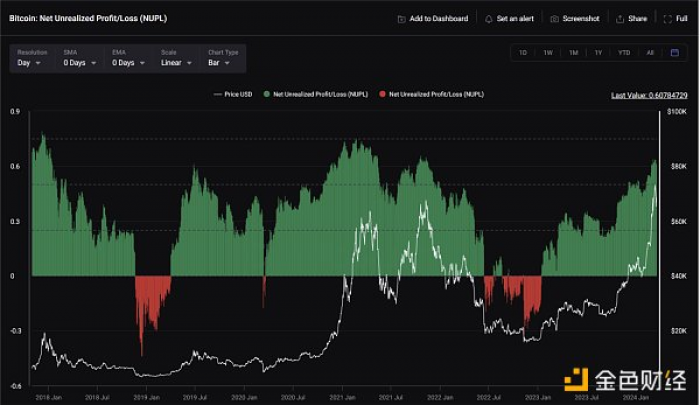Select the YTD time range
The height and width of the screenshot is (405, 700).
point(624,53)
